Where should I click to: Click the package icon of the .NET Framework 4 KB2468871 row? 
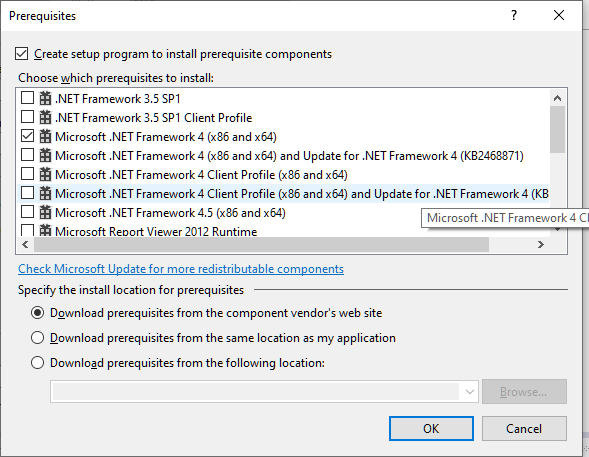pyautogui.click(x=45, y=155)
